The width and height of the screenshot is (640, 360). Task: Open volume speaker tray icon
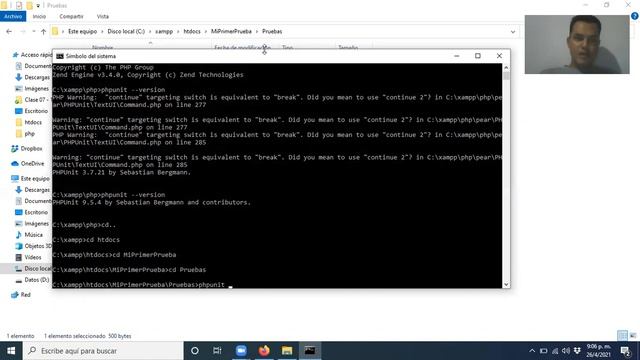(565, 351)
